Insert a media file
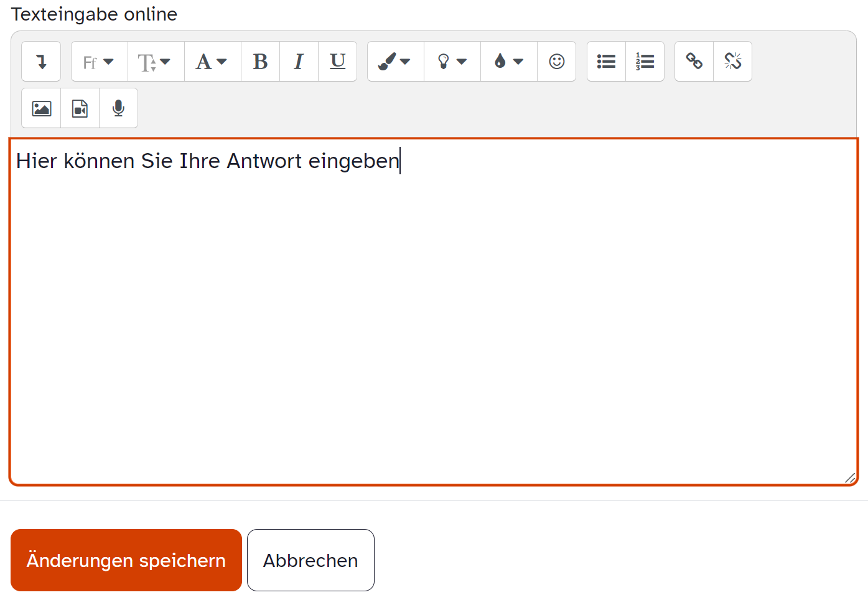 point(79,108)
